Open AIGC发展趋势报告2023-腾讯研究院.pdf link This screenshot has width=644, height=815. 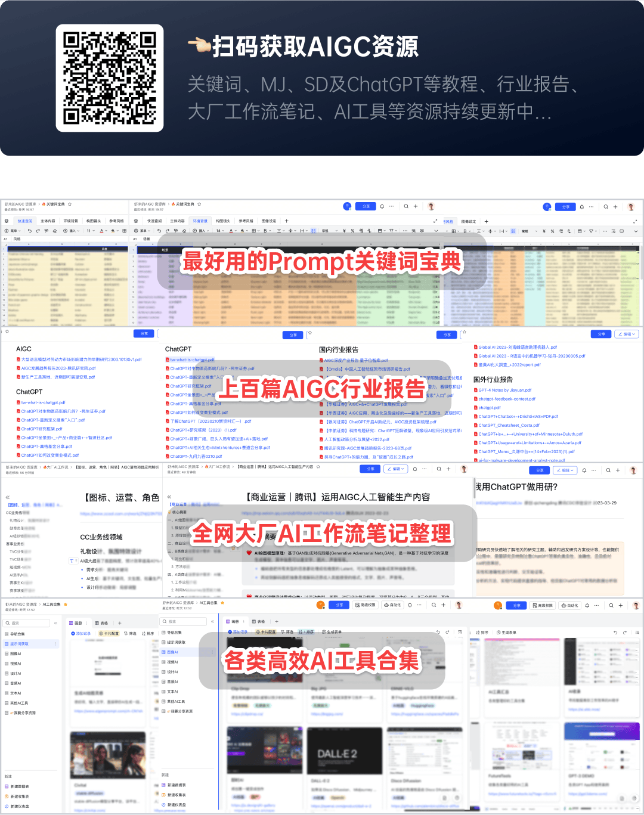click(58, 368)
